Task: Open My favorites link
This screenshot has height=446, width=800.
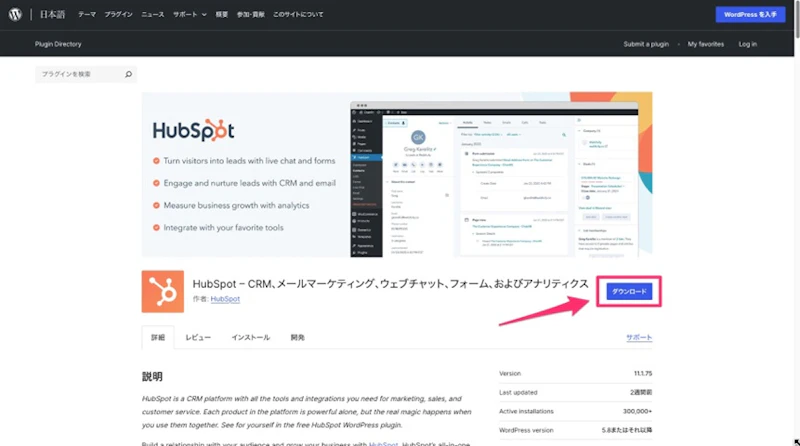Action: (706, 44)
